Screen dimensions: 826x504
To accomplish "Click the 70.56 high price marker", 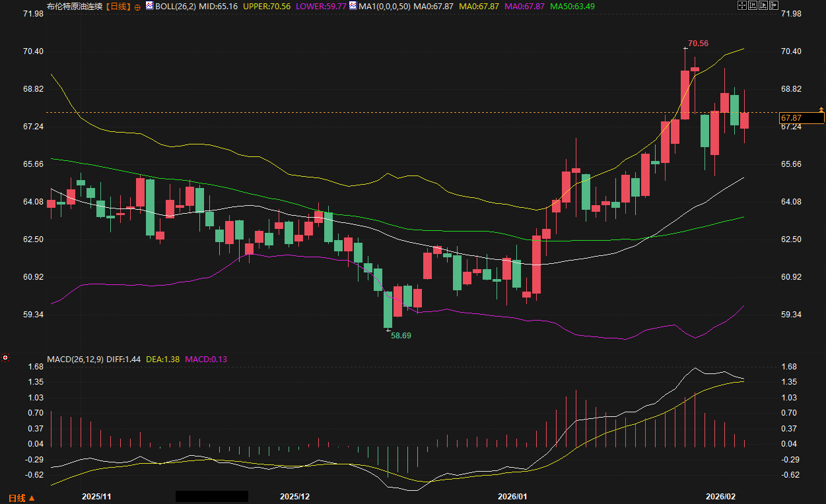I will pyautogui.click(x=698, y=44).
